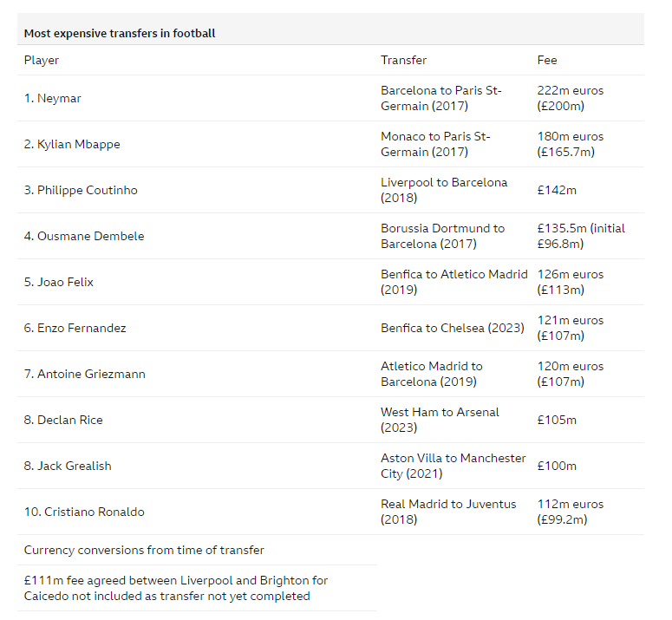The height and width of the screenshot is (620, 672).
Task: Click the '8. Jack Grealish' player cell
Action: [x=68, y=466]
